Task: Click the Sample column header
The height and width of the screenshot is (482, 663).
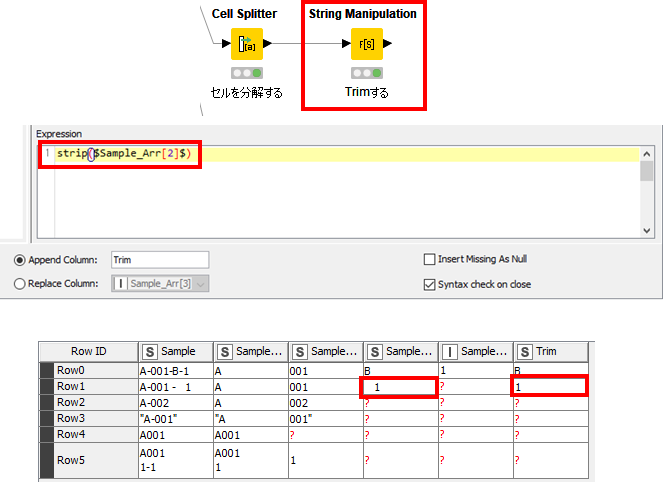Action: (176, 351)
